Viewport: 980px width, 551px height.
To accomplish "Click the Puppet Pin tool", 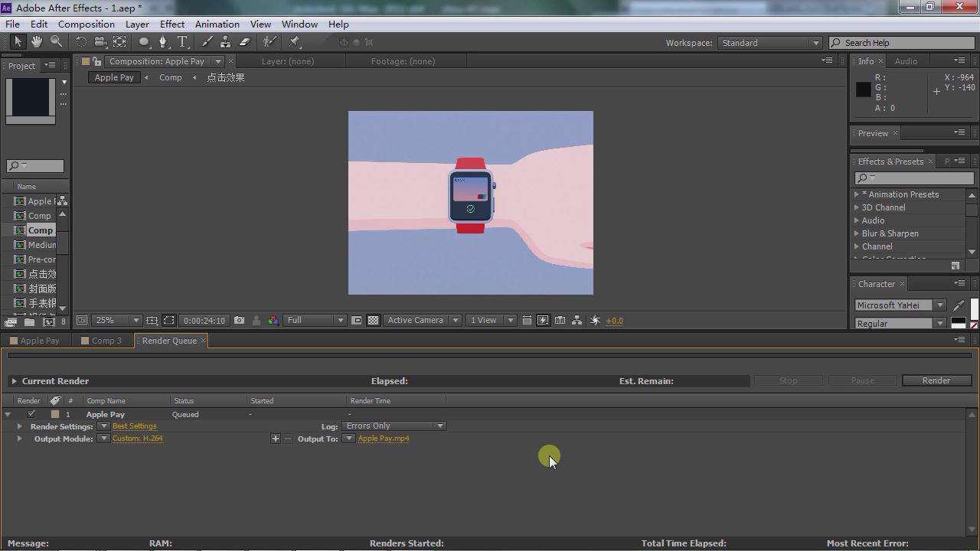I will (x=295, y=42).
